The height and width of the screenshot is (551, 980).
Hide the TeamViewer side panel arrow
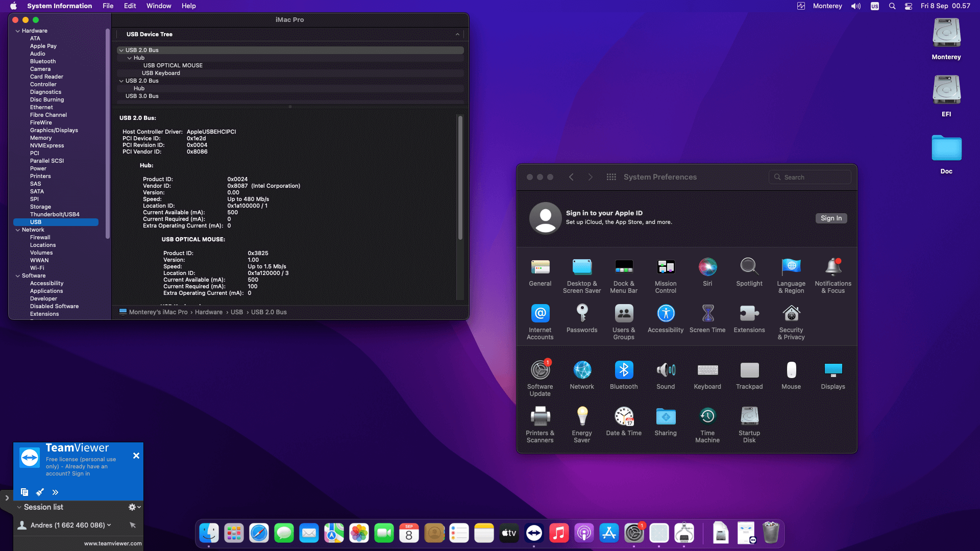pos(7,498)
